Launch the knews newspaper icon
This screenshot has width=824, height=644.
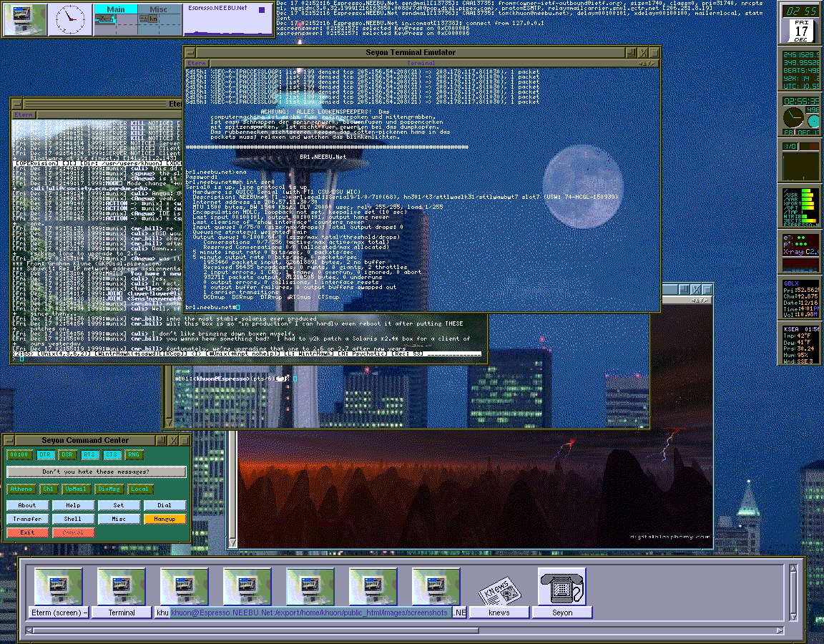499,591
